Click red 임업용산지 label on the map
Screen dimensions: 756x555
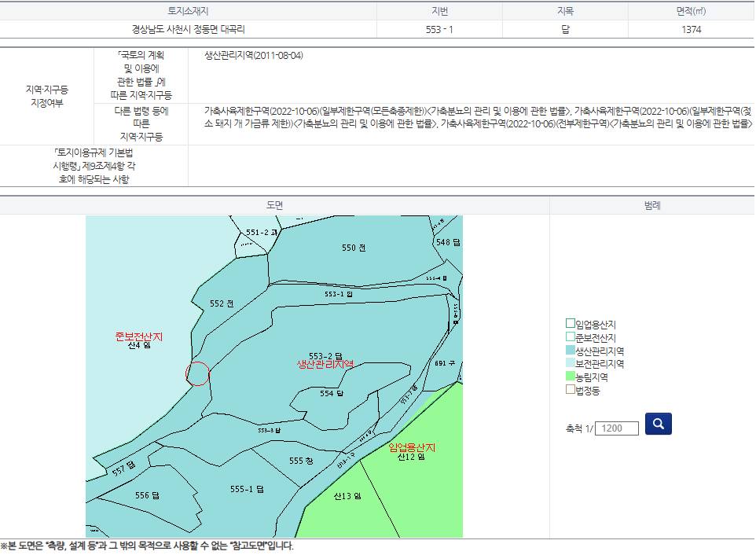click(x=412, y=447)
